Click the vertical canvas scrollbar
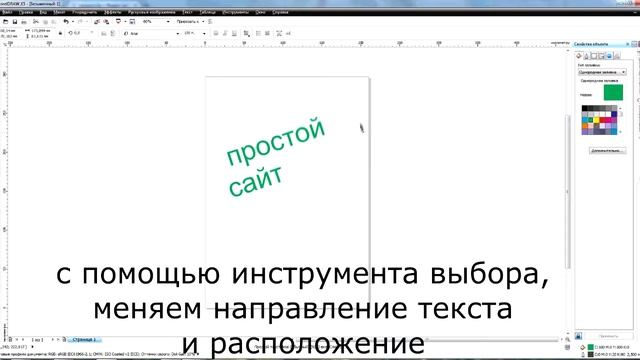Viewport: 640px width, 360px height. coord(567,192)
